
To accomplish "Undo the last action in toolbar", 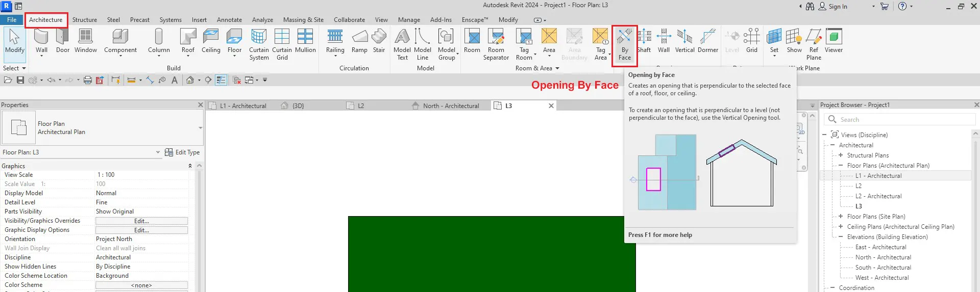I will click(x=51, y=80).
